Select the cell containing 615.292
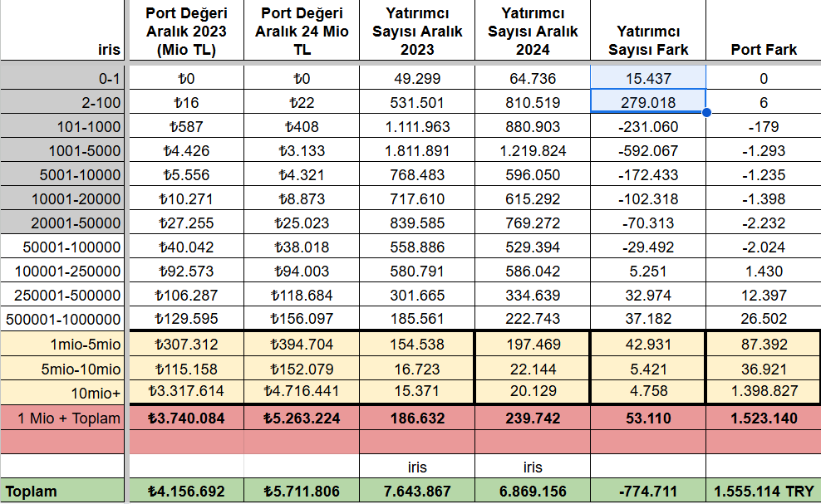 pyautogui.click(x=533, y=198)
